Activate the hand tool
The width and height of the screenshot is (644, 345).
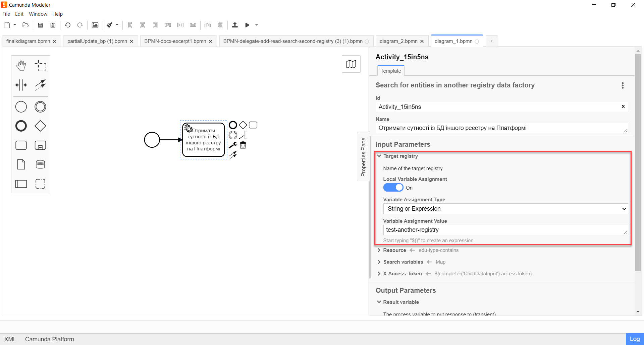(21, 66)
